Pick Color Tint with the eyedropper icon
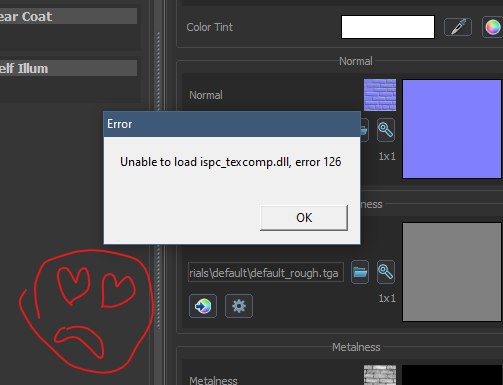Viewport: 503px width, 385px height. (x=458, y=27)
